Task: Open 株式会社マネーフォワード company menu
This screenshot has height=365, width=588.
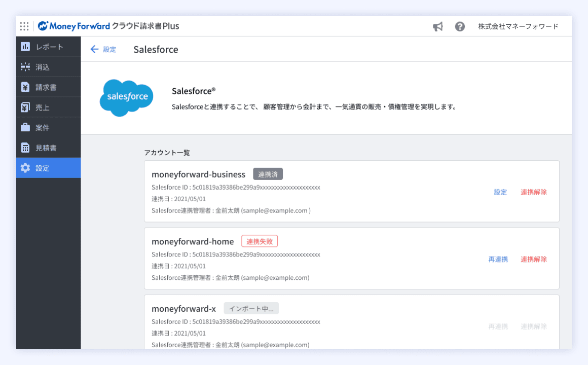Action: pyautogui.click(x=518, y=26)
